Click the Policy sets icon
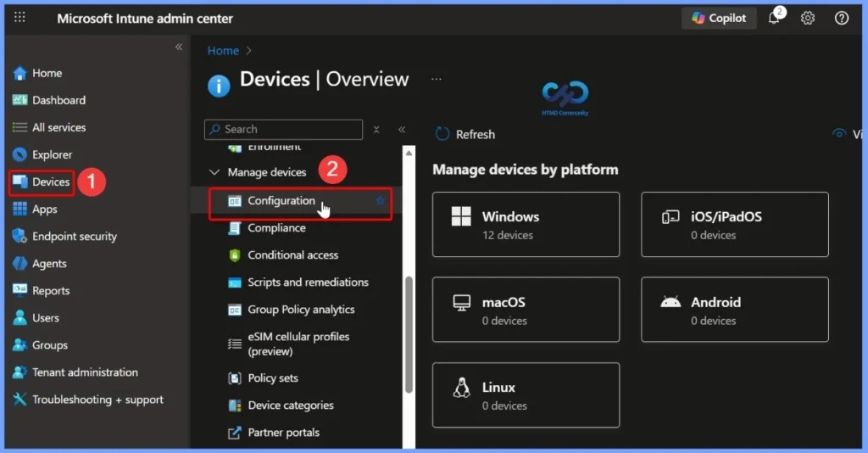Screen dimensions: 868x453 tap(235, 378)
